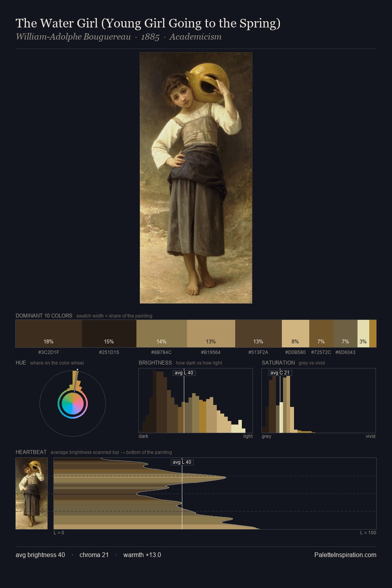Click hex code #D0B580
This screenshot has height=588, width=392.
pyautogui.click(x=296, y=352)
